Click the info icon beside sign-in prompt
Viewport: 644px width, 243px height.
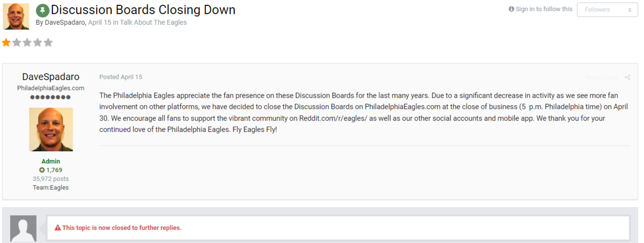point(511,9)
